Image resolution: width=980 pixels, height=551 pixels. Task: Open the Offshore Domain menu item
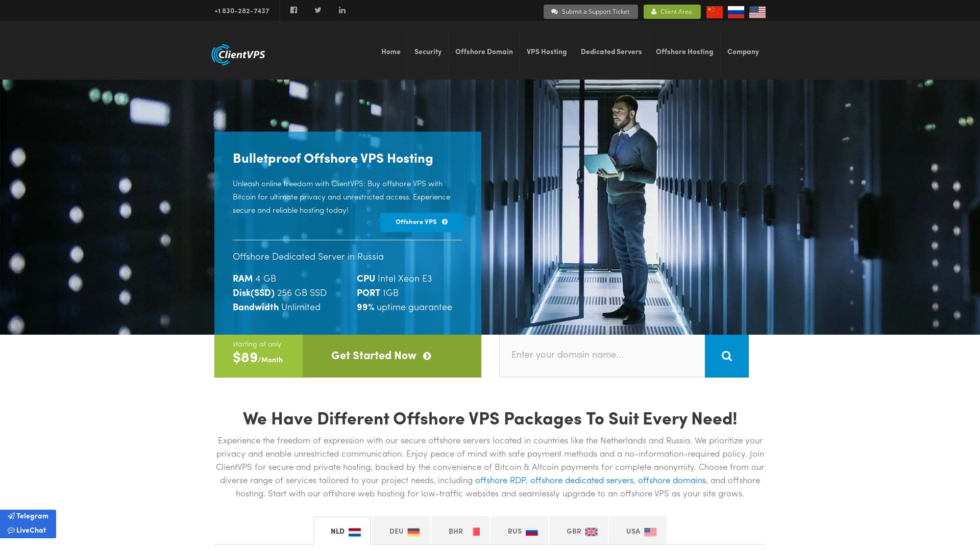coord(483,52)
